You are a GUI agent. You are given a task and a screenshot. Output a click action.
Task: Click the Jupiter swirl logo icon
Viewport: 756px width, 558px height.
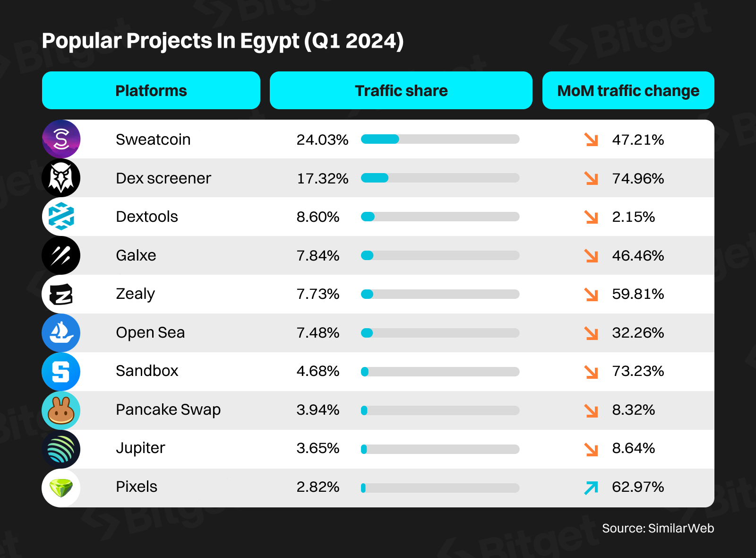(x=61, y=449)
